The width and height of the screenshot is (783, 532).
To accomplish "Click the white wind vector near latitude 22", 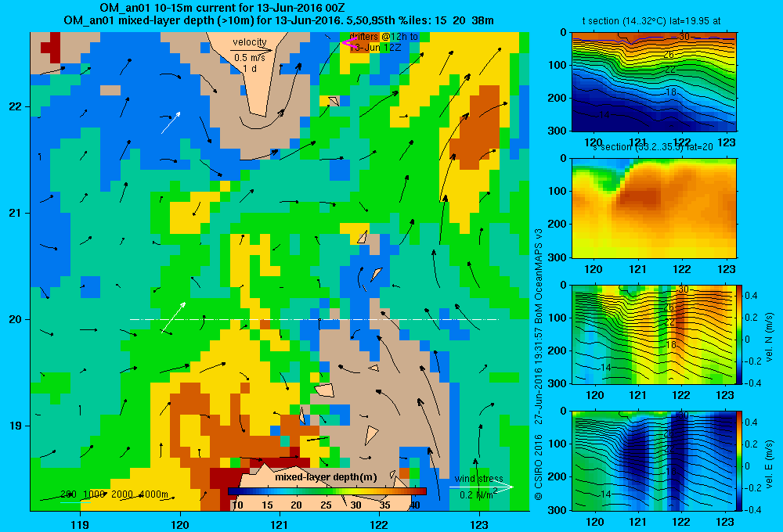I will pyautogui.click(x=170, y=123).
